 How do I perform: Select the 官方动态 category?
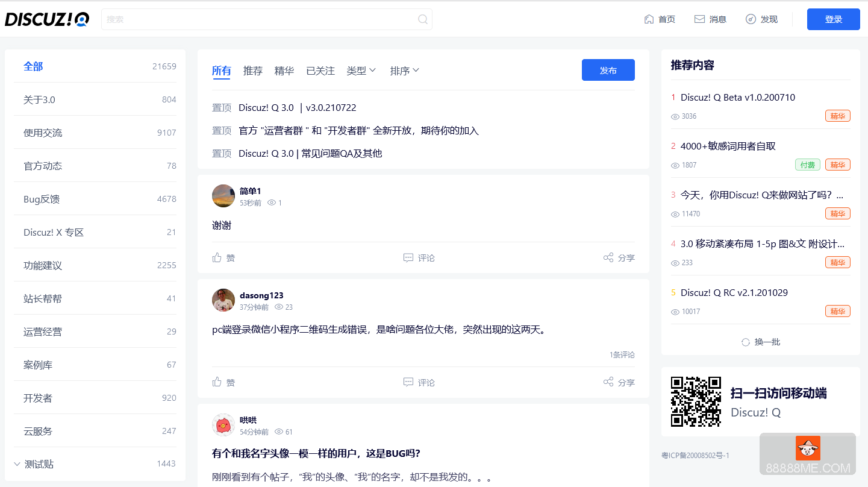tap(95, 166)
